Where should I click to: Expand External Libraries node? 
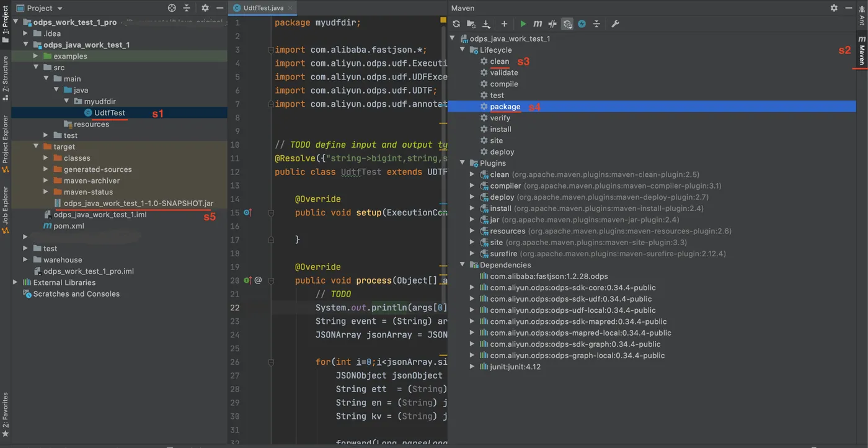15,282
